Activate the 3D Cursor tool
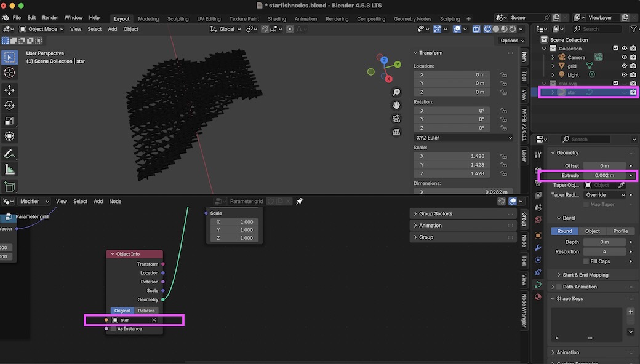This screenshot has width=640, height=364. (9, 73)
